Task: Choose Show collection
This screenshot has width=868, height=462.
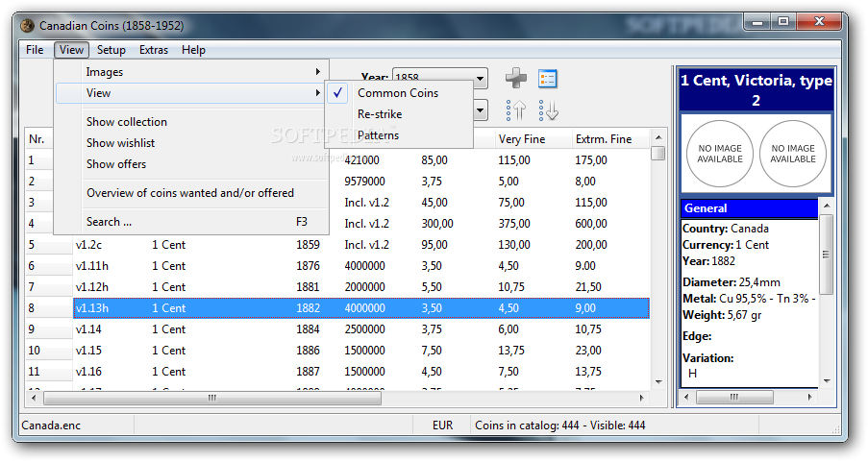Action: (x=191, y=122)
